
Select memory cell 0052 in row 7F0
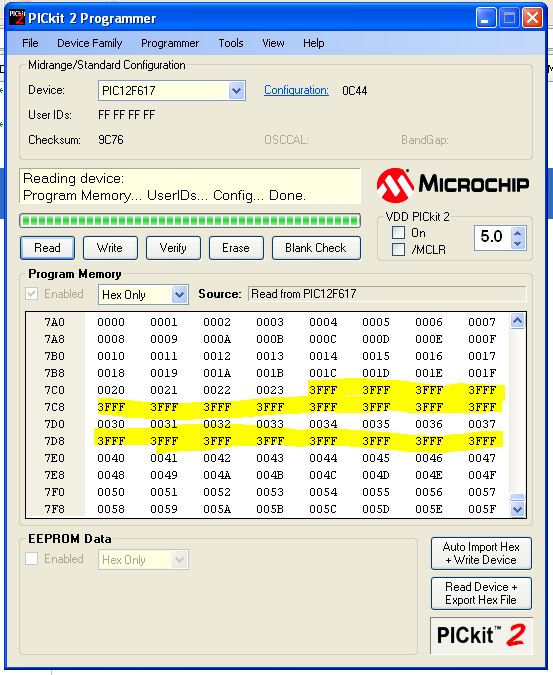click(217, 492)
